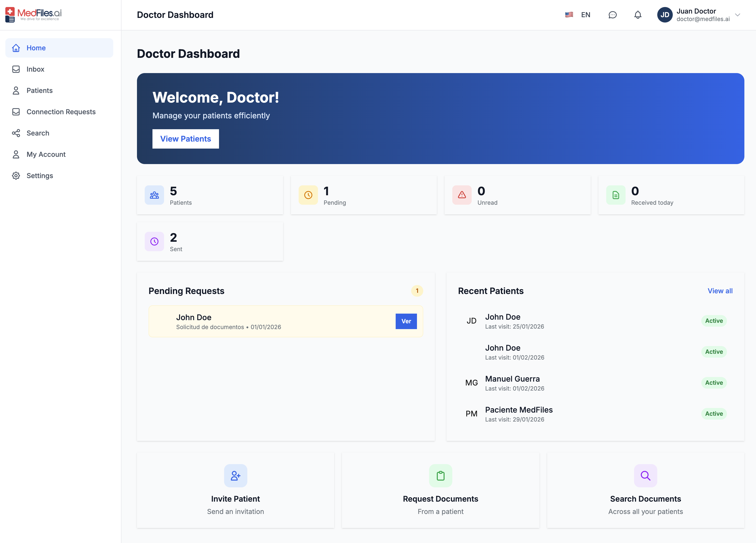Click the Received today document icon
The width and height of the screenshot is (756, 543).
[x=616, y=195]
